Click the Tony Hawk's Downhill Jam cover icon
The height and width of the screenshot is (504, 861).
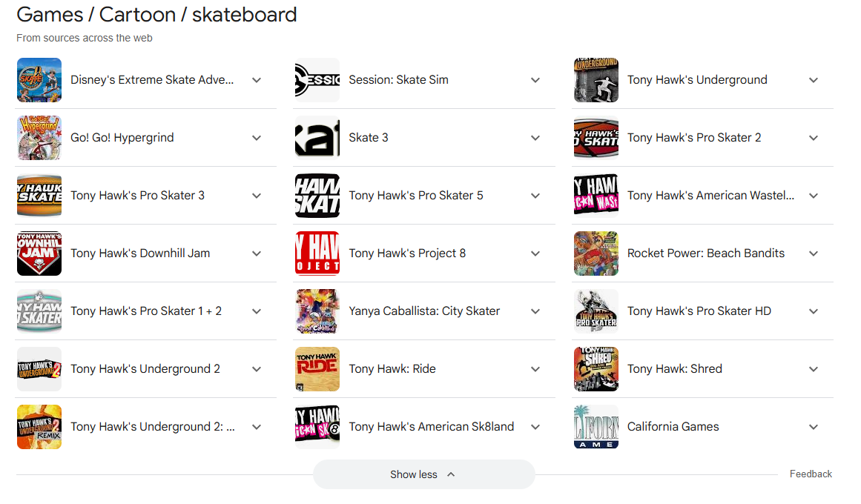(39, 253)
